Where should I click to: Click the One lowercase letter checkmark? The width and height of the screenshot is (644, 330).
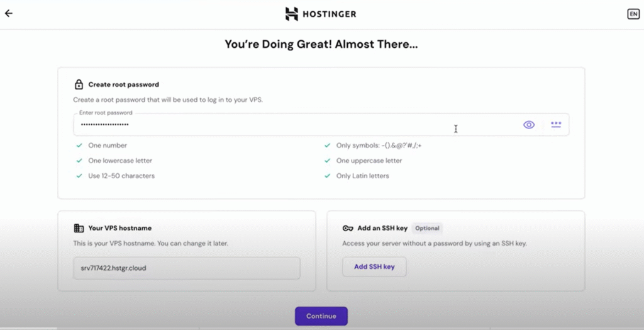pyautogui.click(x=79, y=161)
